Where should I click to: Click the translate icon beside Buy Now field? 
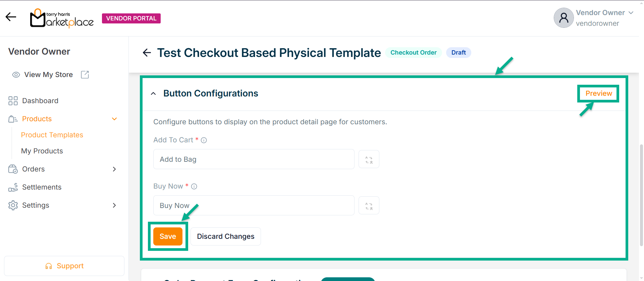369,206
